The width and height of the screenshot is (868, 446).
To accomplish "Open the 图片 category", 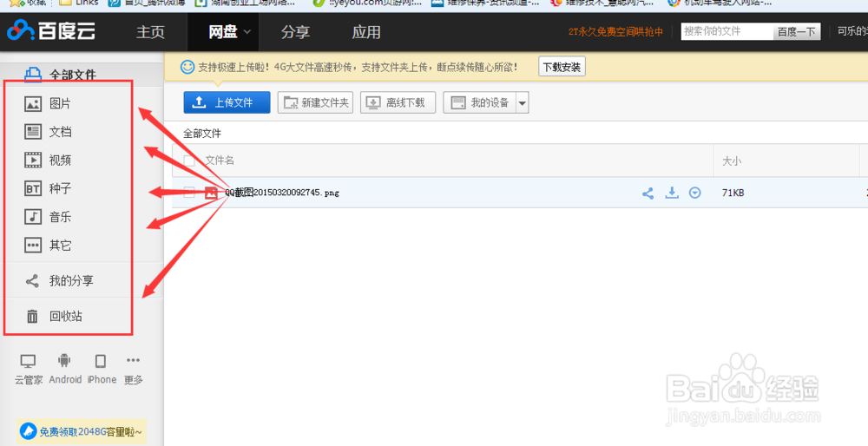I will pos(61,103).
